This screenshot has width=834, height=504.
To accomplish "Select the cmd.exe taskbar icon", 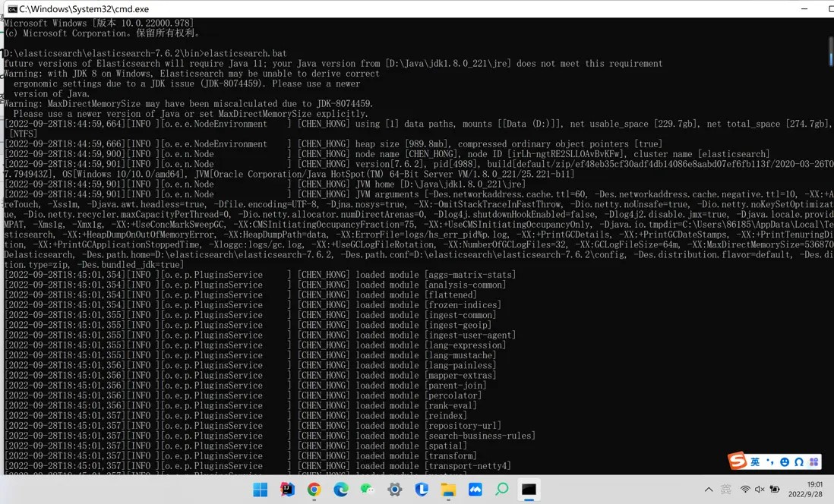I will click(x=529, y=490).
